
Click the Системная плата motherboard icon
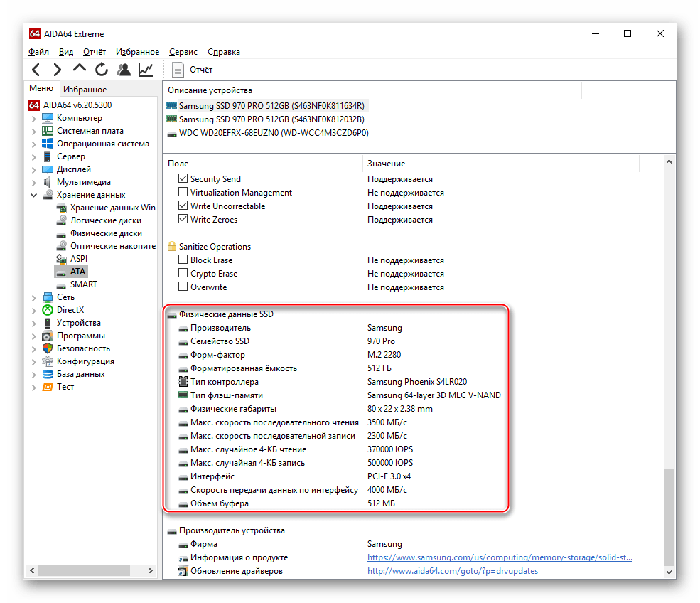pos(48,131)
